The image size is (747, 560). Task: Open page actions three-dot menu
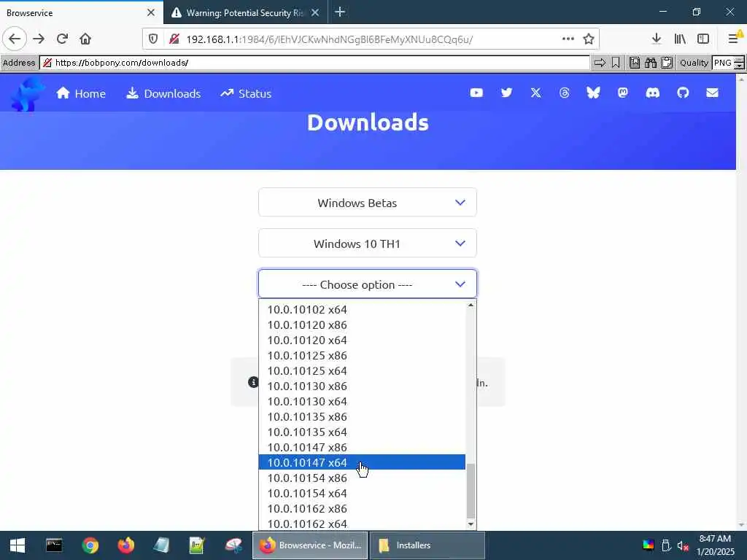point(568,39)
